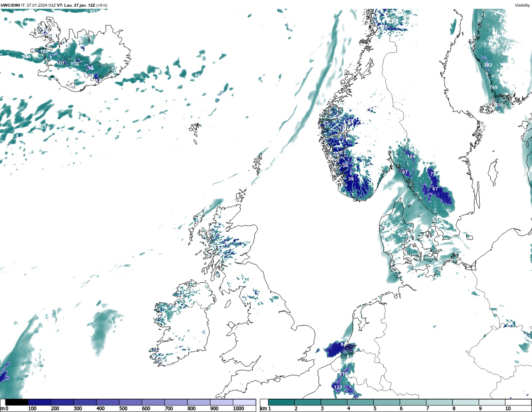The height and width of the screenshot is (412, 532).
Task: Click the '808' value west of Iceland
Action: click(27, 57)
